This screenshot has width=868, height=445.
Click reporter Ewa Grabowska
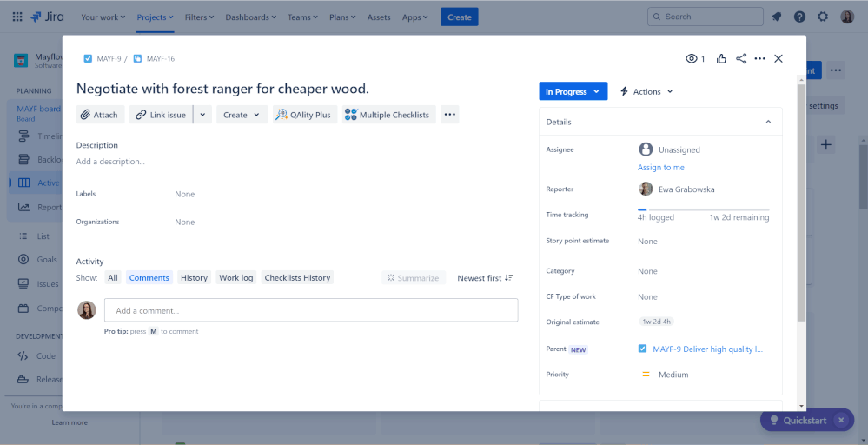(677, 189)
